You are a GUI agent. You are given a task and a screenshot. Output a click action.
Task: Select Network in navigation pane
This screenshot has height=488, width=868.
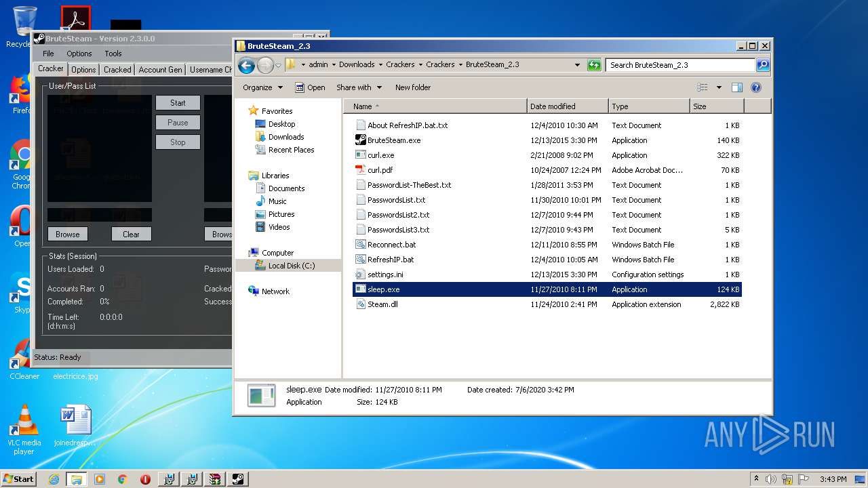coord(275,291)
